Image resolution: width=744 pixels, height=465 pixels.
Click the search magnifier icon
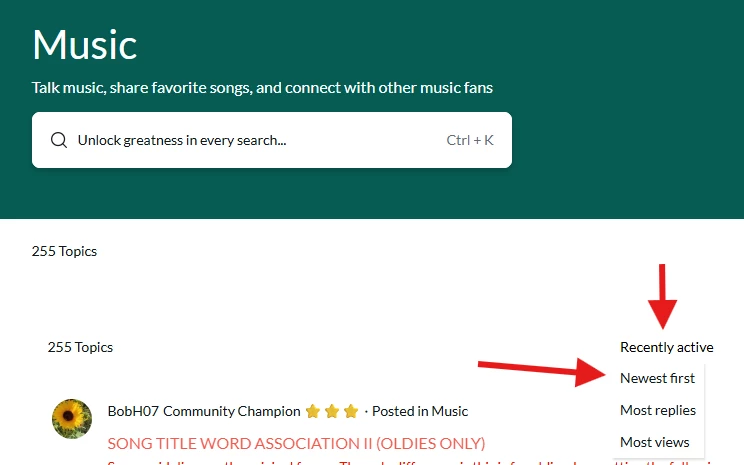click(59, 140)
